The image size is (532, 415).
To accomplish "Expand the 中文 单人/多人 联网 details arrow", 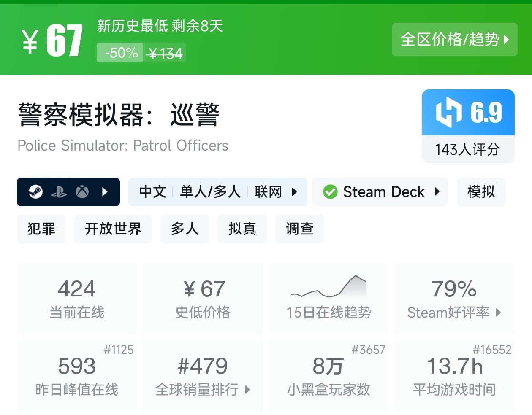I will [294, 192].
